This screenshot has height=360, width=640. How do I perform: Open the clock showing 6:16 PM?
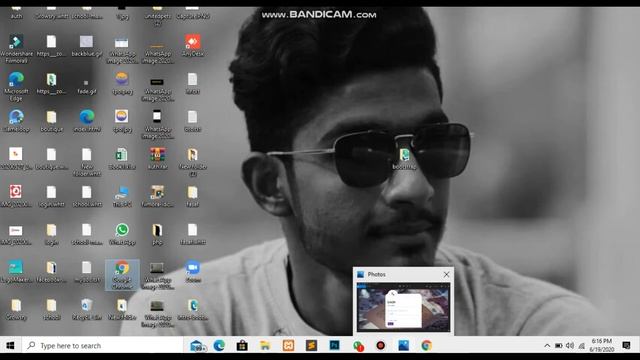[602, 345]
